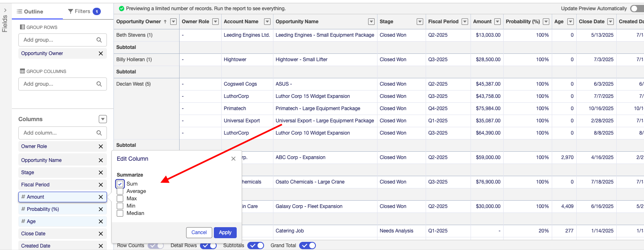Open Close Date column header menu
The width and height of the screenshot is (644, 250).
pyautogui.click(x=611, y=22)
